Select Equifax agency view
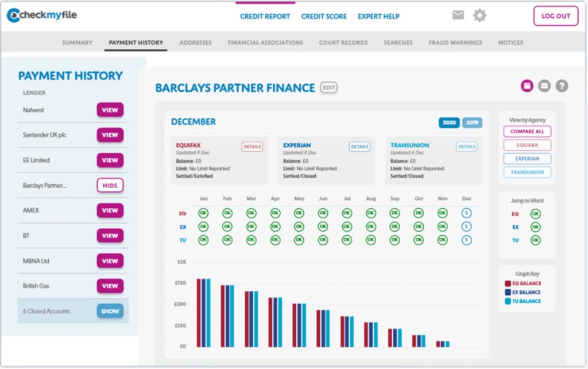 527,145
